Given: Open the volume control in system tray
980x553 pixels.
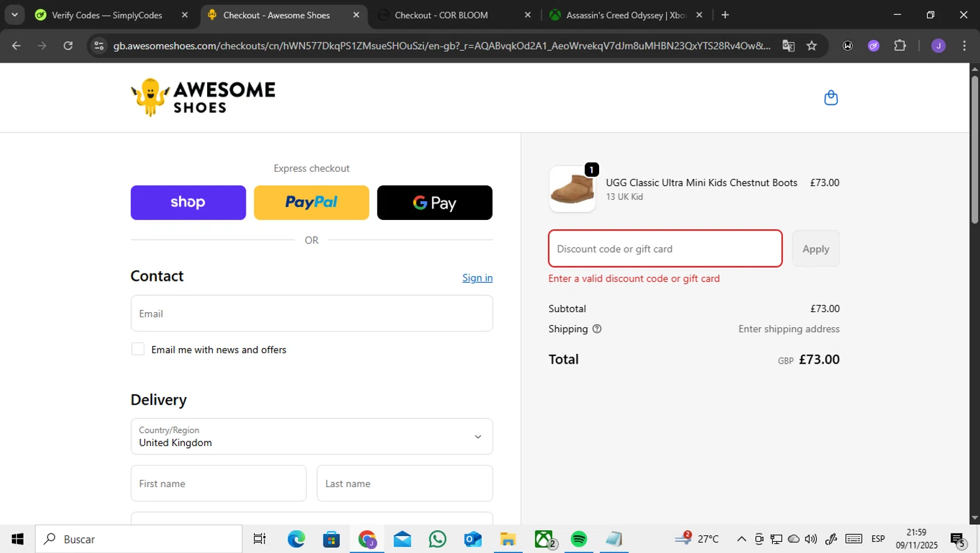Looking at the screenshot, I should (x=811, y=539).
